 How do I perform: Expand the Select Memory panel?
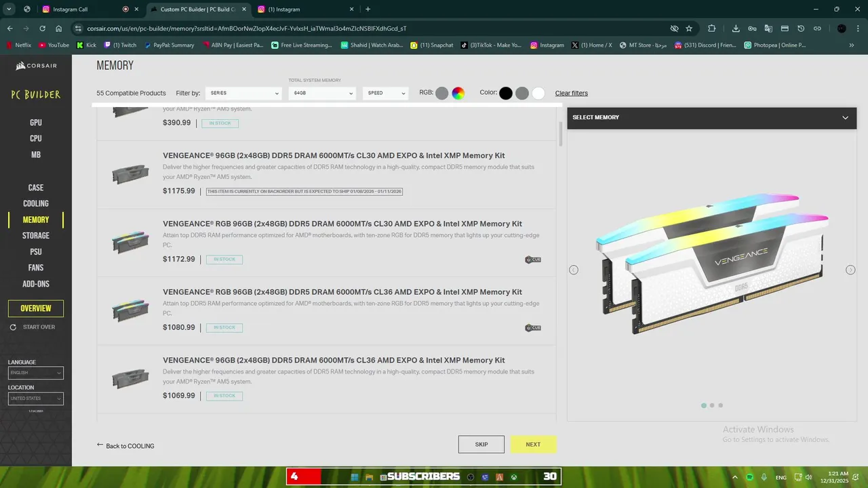point(711,117)
